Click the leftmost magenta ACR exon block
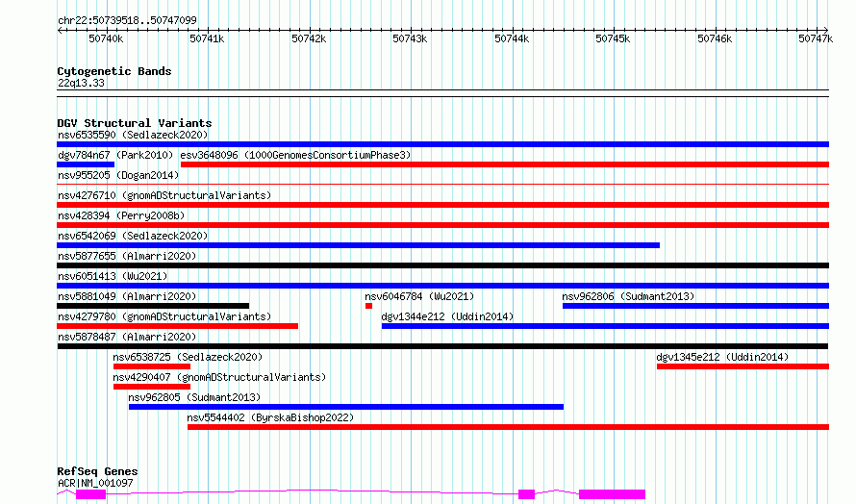The width and height of the screenshot is (856, 504). [x=90, y=494]
